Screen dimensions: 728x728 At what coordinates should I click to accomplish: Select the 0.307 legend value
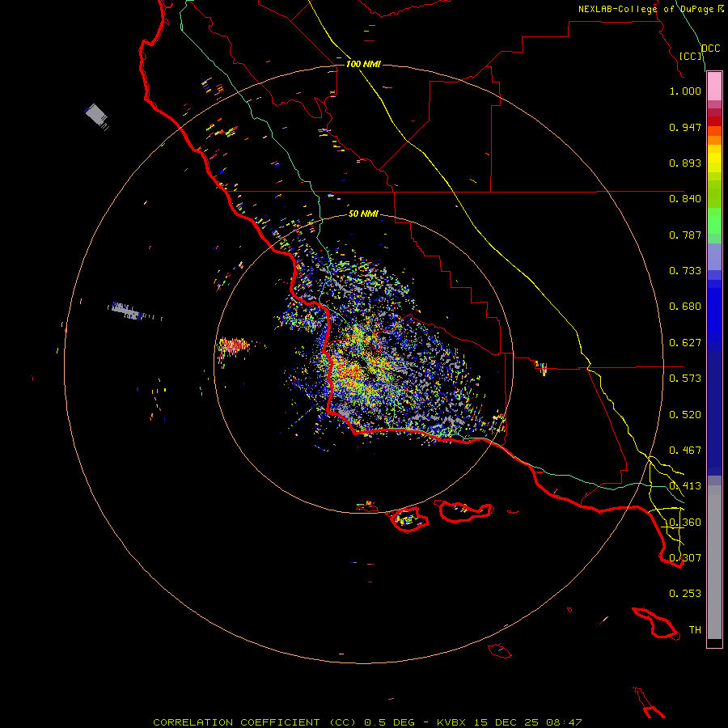point(685,558)
